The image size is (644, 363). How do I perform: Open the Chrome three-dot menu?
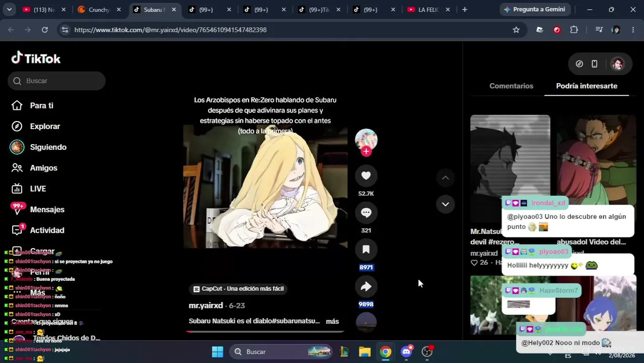(633, 30)
